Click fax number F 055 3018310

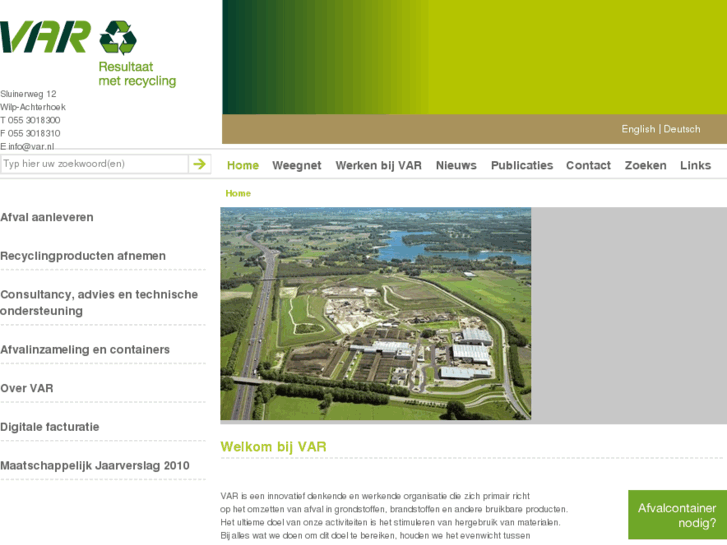30,134
